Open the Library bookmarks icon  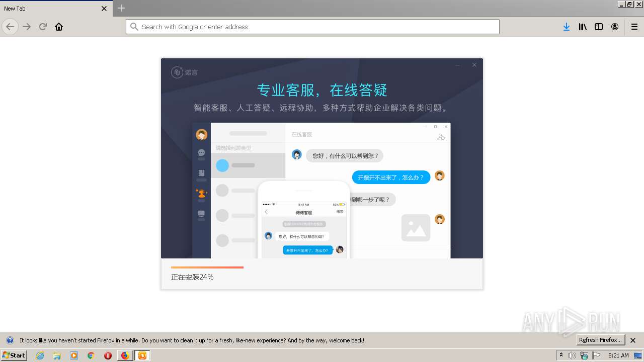coord(583,27)
